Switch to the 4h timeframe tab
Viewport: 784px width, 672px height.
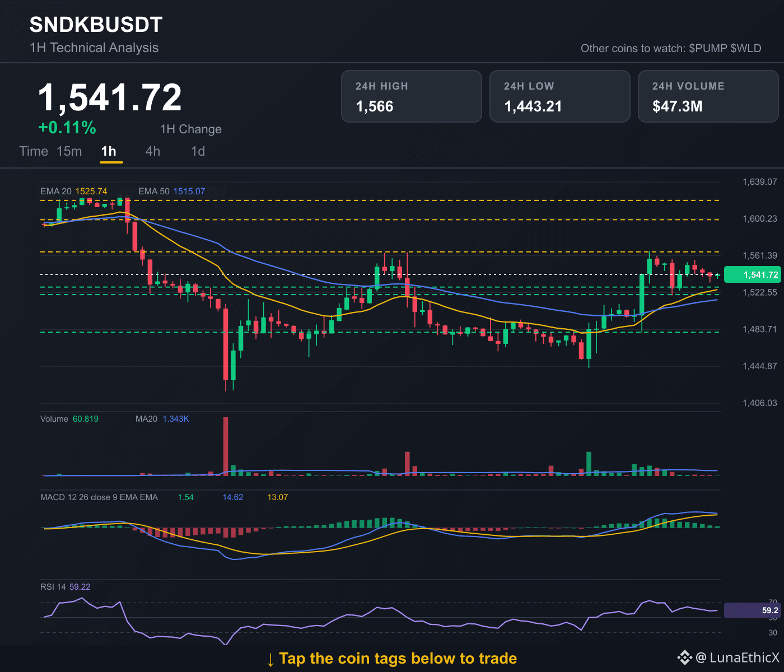[153, 151]
